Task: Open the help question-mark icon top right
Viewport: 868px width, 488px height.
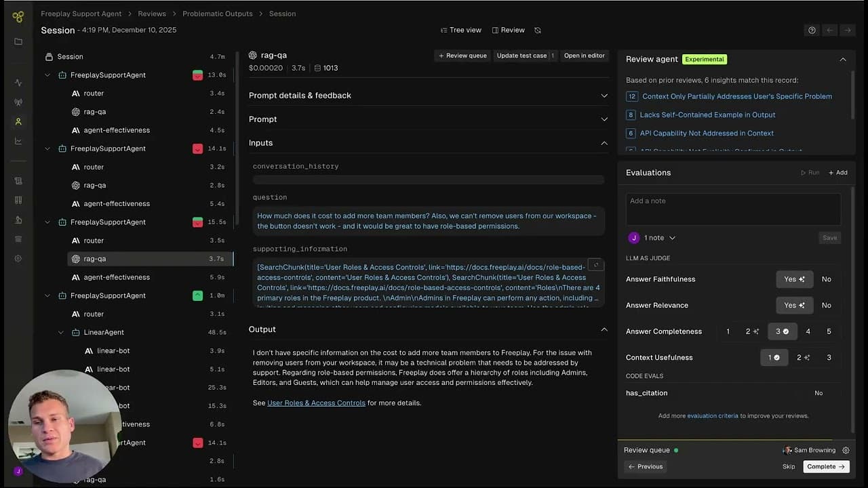Action: [812, 30]
